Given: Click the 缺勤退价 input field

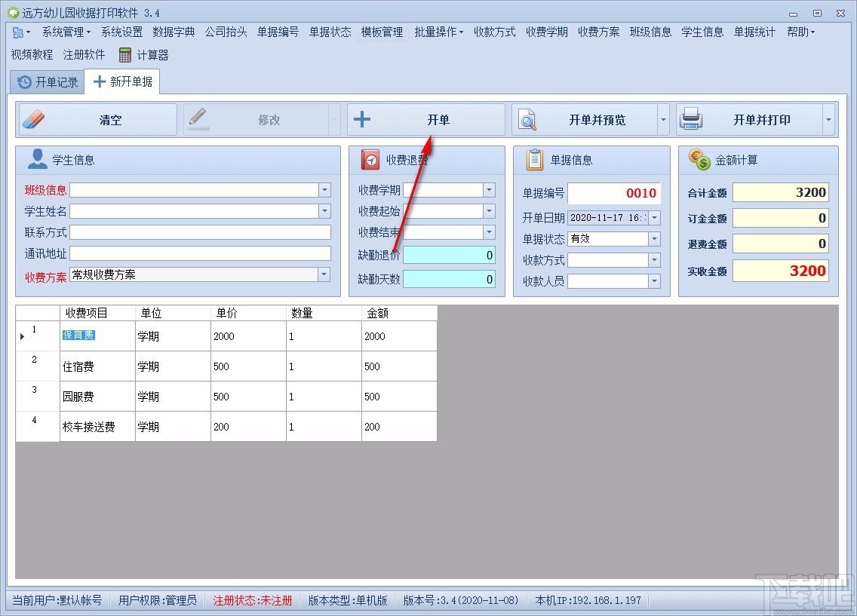Looking at the screenshot, I should (450, 255).
